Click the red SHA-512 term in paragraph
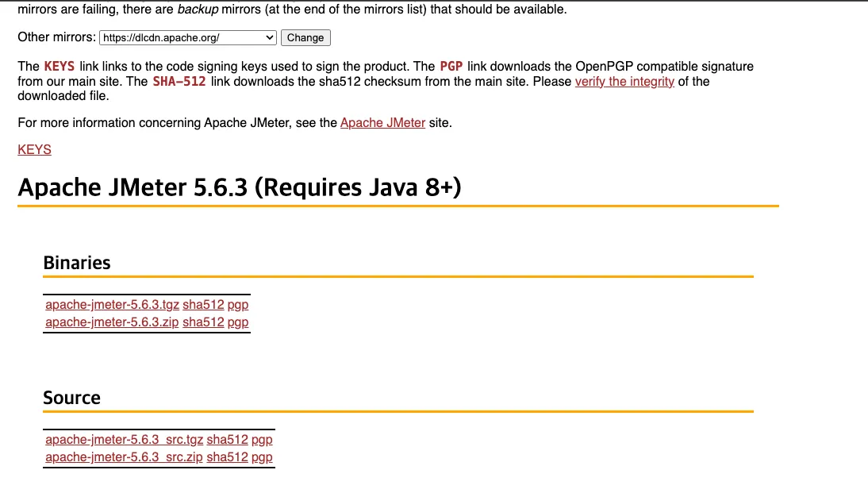 179,82
